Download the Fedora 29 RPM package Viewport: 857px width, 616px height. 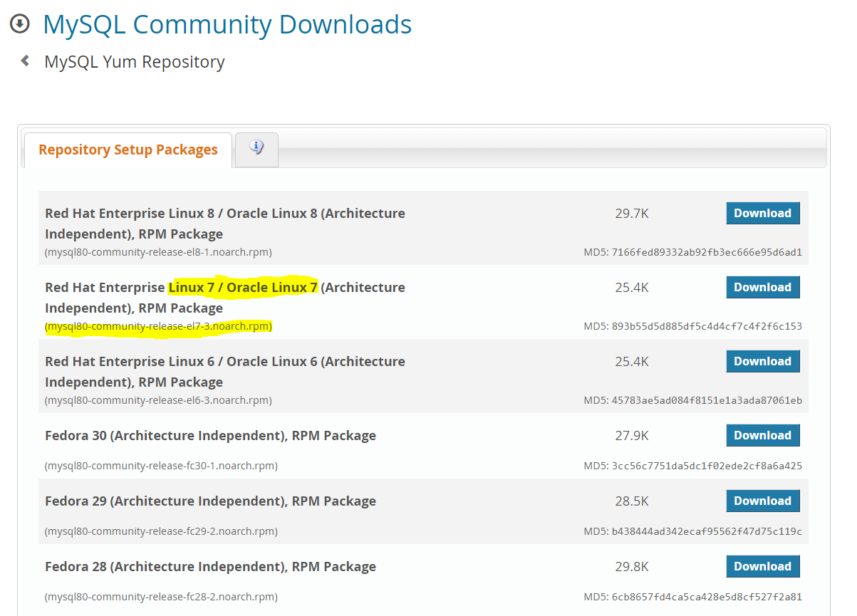coord(763,501)
